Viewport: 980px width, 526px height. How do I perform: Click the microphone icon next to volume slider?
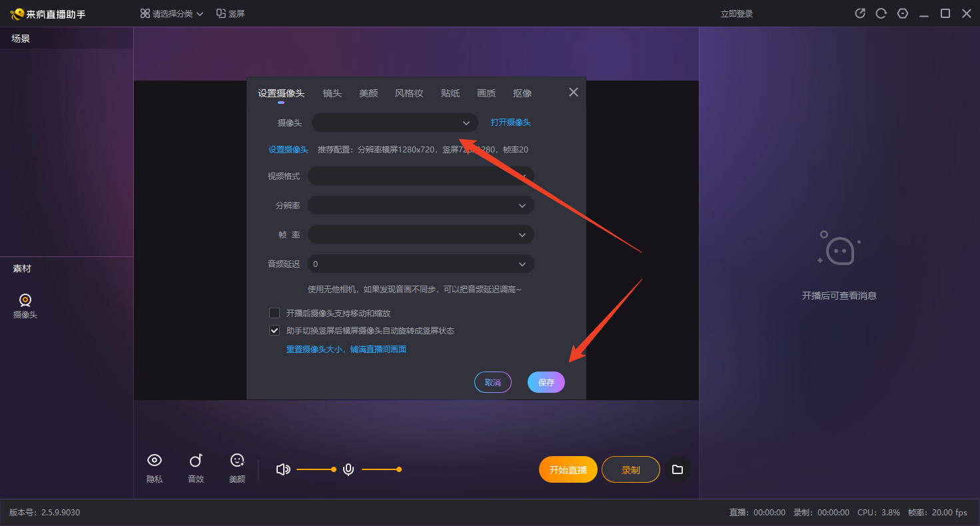coord(348,469)
